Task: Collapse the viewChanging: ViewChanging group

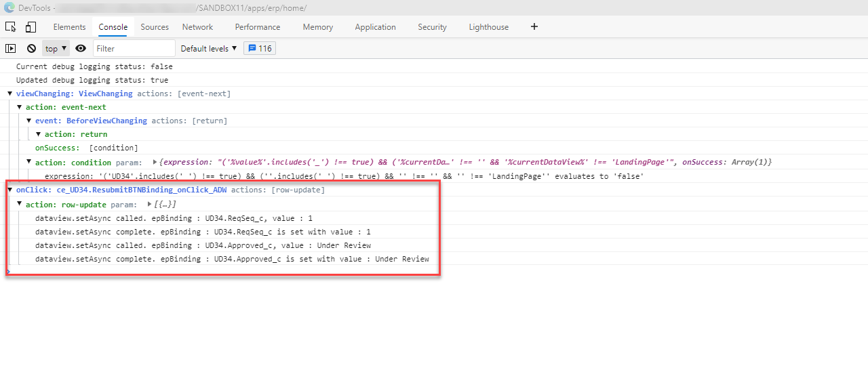Action: tap(10, 94)
